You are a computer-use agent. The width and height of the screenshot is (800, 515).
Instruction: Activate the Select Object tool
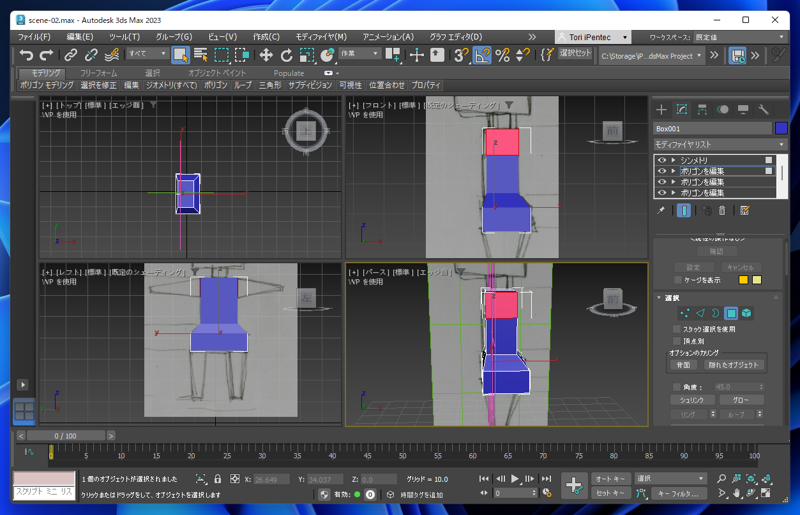pos(181,55)
